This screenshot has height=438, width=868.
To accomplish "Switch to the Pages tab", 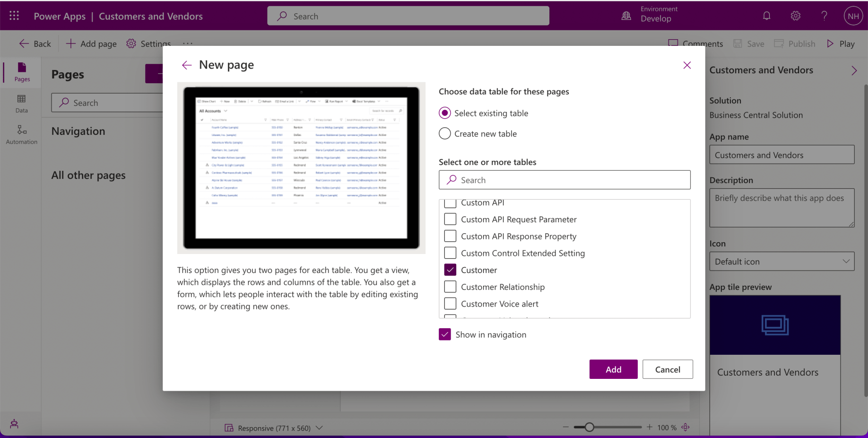I will pyautogui.click(x=22, y=72).
